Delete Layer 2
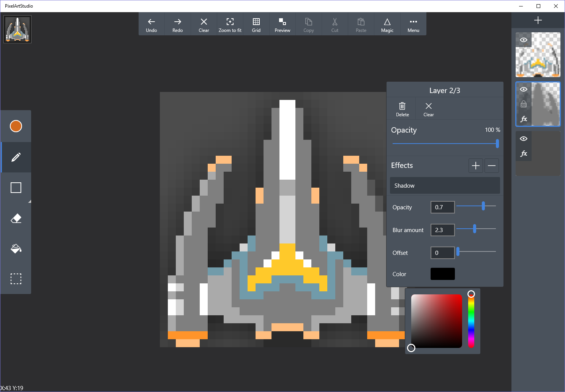This screenshot has height=392, width=565. [x=402, y=108]
